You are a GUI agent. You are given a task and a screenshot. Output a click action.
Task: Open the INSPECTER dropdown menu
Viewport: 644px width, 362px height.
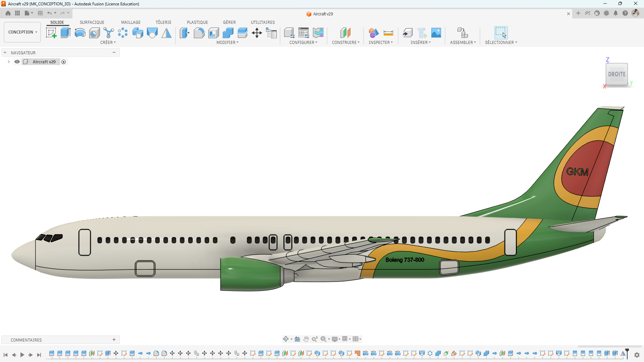coord(381,43)
